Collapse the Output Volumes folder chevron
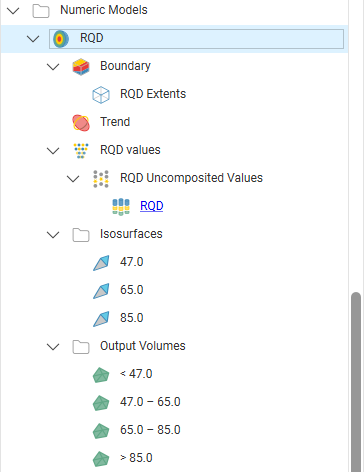Image resolution: width=364 pixels, height=472 pixels. tap(53, 347)
